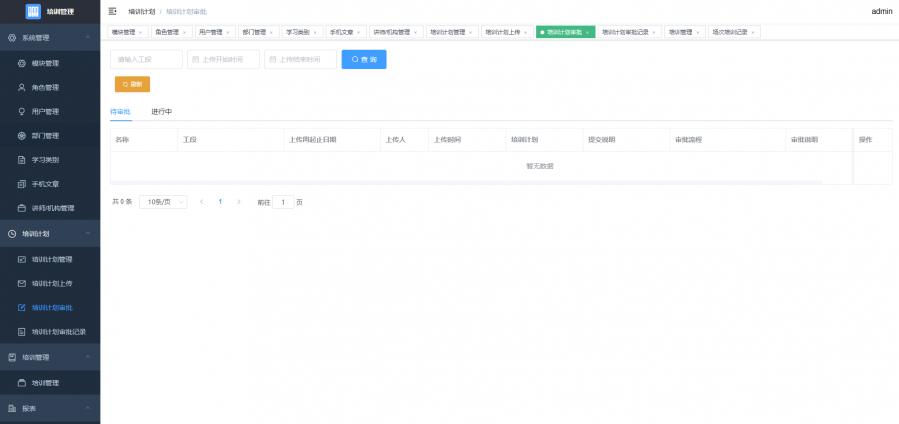The image size is (899, 424).
Task: Click the orange 刷新 refresh button
Action: (x=132, y=84)
